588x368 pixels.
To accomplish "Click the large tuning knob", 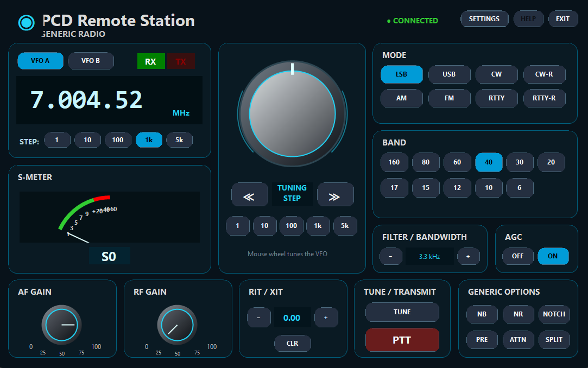I will click(x=293, y=113).
